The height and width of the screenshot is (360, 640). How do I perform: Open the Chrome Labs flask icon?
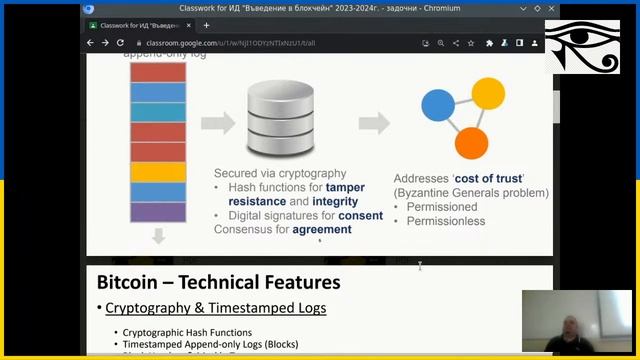pyautogui.click(x=504, y=43)
